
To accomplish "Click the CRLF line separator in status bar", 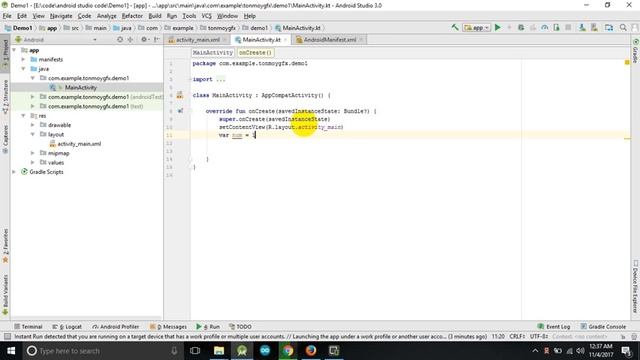I will 517,336.
